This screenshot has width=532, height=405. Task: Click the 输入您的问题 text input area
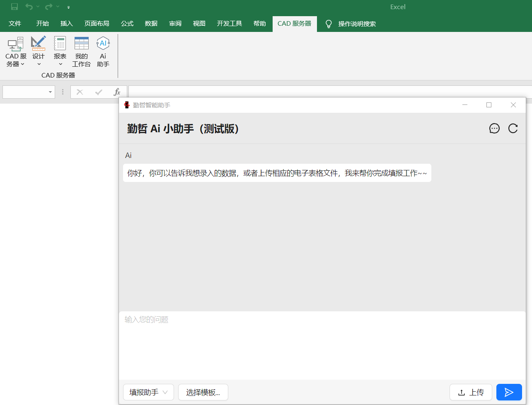coord(322,344)
